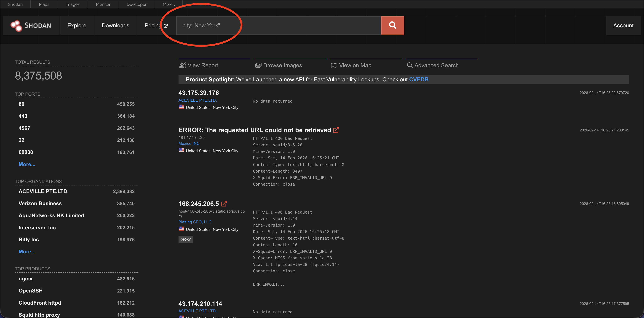
Task: Open the More... menu in the top bar
Action: click(x=168, y=4)
